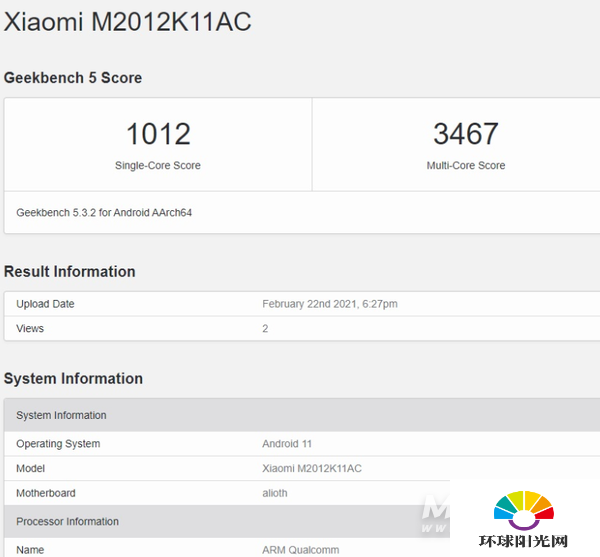Viewport: 600px width, 557px height.
Task: Click the Operating System label
Action: pyautogui.click(x=58, y=444)
